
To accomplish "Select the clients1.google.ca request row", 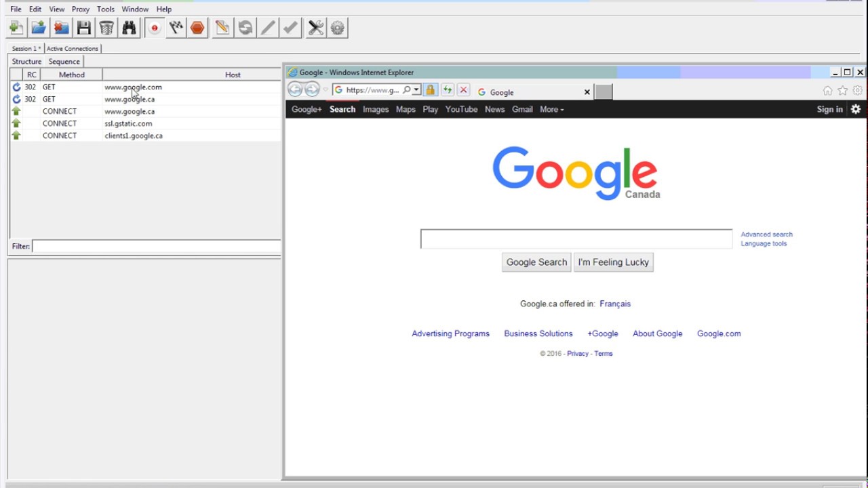I will pos(145,136).
